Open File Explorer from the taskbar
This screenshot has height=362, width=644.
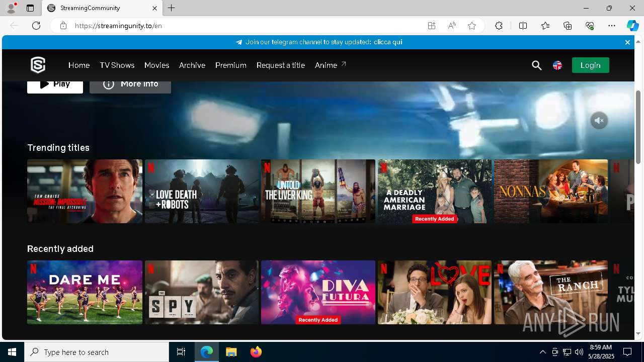pos(231,352)
